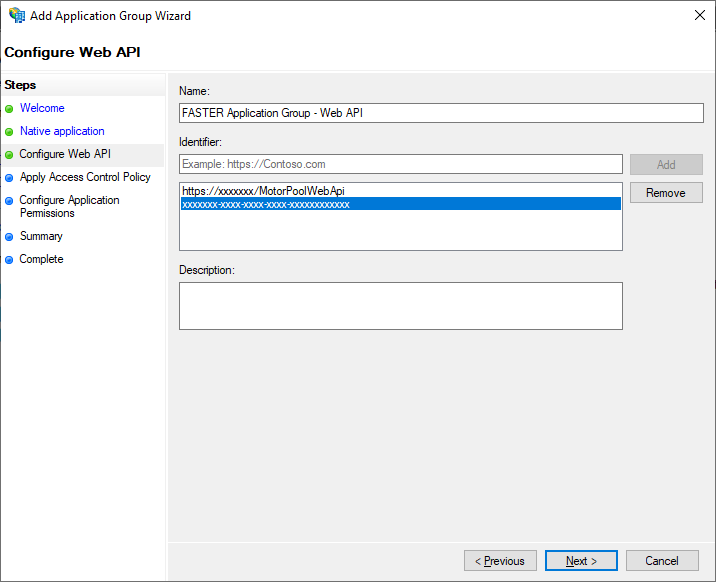Click into the Name text field
Screen dimensions: 716x582
point(441,113)
